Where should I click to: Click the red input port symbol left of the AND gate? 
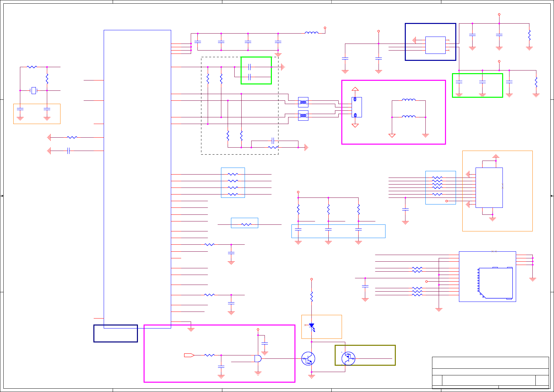(x=189, y=355)
